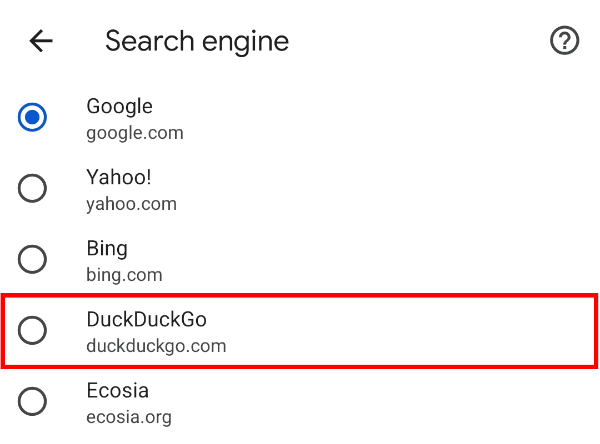Screen dimensions: 600x444
Task: Click the Search engine page title
Action: (x=197, y=41)
